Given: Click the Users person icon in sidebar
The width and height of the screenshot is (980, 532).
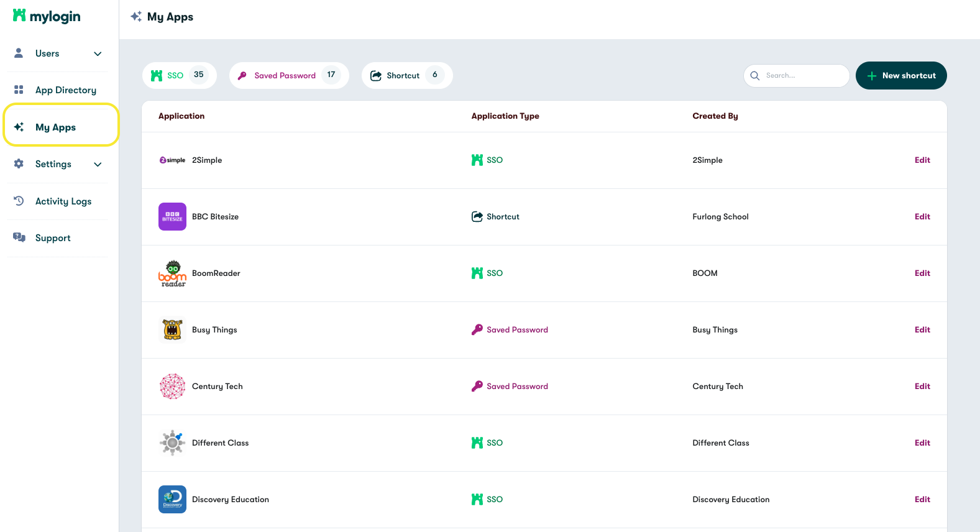Looking at the screenshot, I should [x=19, y=53].
